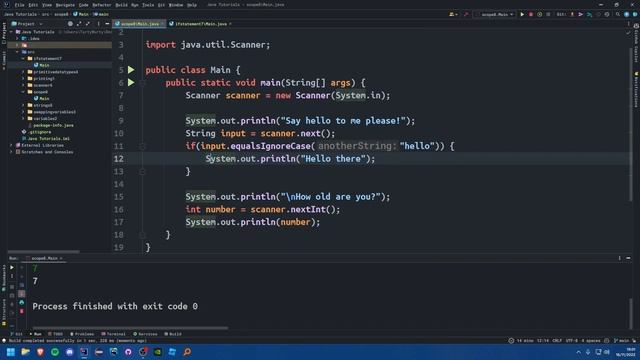Open Windows Start menu
The width and height of the screenshot is (640, 360).
11,352
